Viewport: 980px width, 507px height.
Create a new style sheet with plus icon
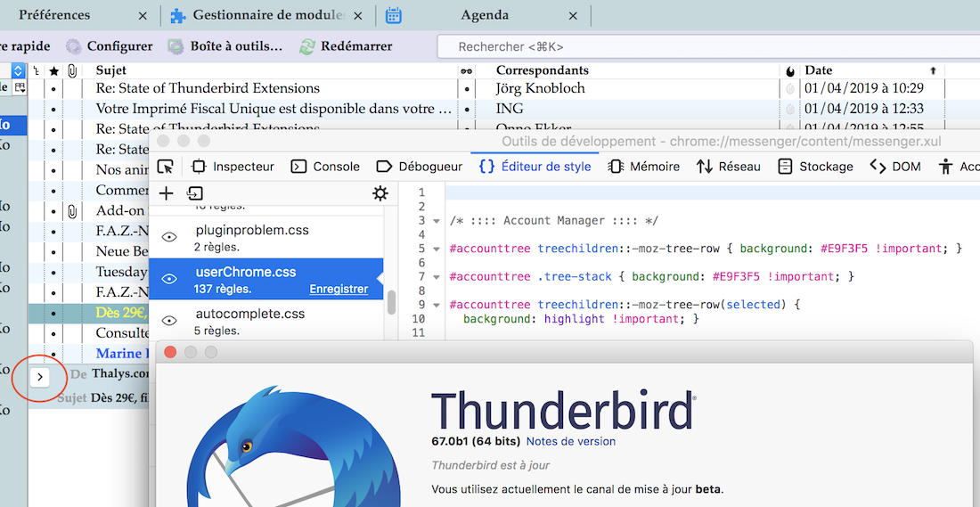click(166, 193)
